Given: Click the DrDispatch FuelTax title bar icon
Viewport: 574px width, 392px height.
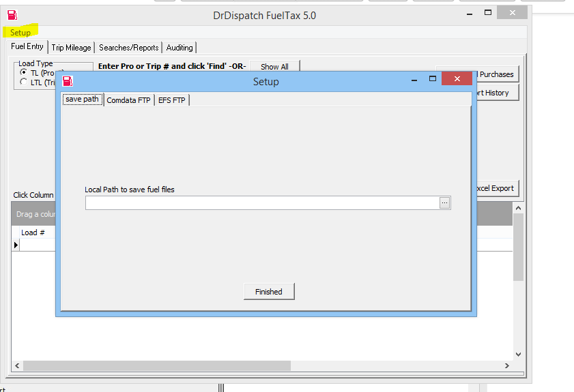Looking at the screenshot, I should pos(12,15).
